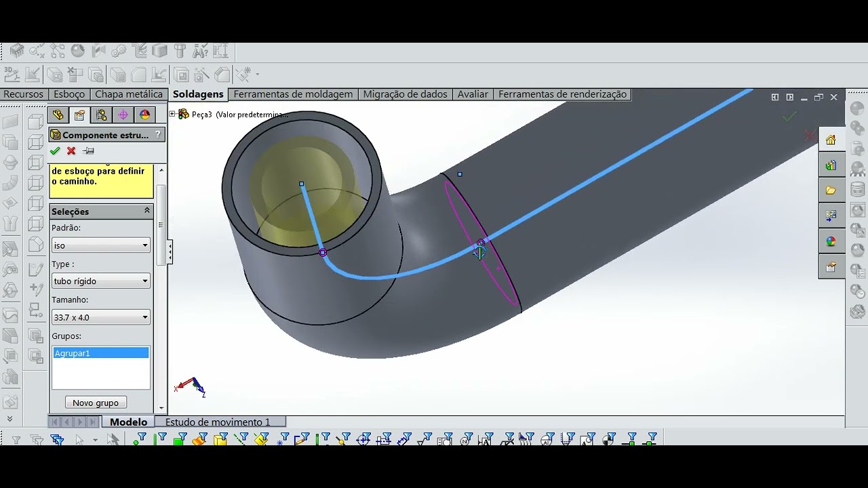Click the gear icon in top toolbar

pyautogui.click(x=119, y=51)
